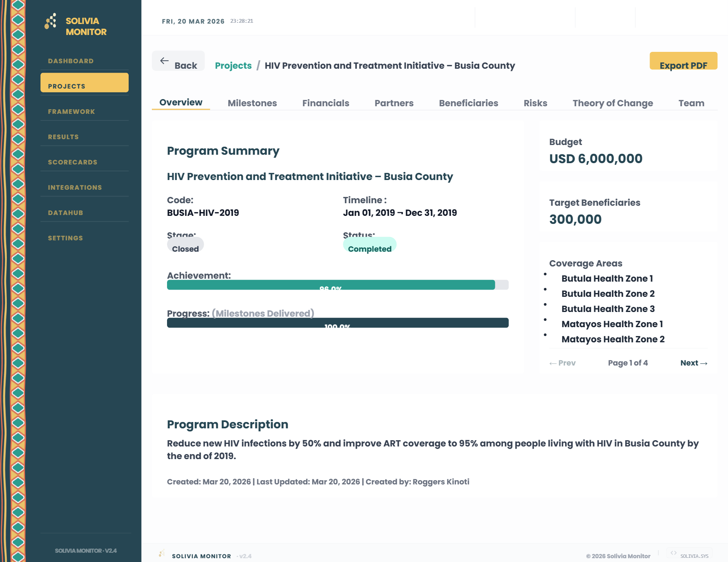Switch to the Milestones tab

click(252, 103)
